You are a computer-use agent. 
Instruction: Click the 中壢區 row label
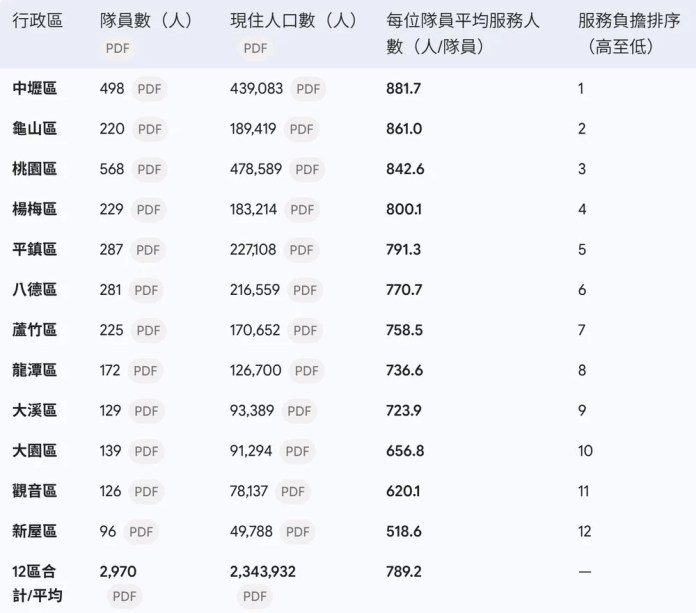point(35,88)
